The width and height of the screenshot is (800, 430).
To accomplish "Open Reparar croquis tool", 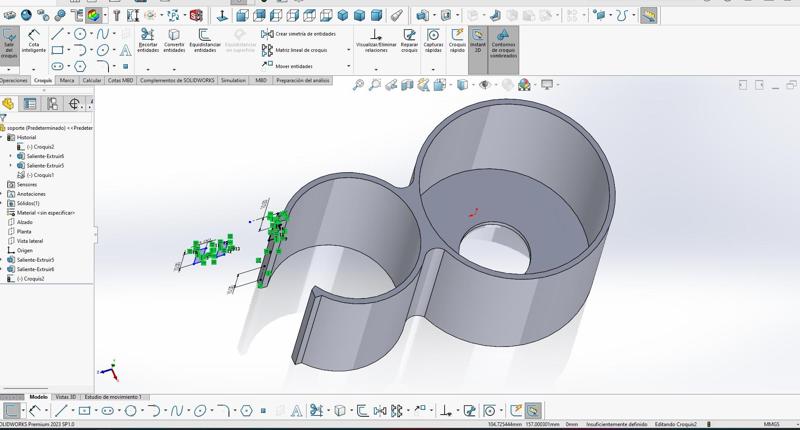I will click(409, 40).
